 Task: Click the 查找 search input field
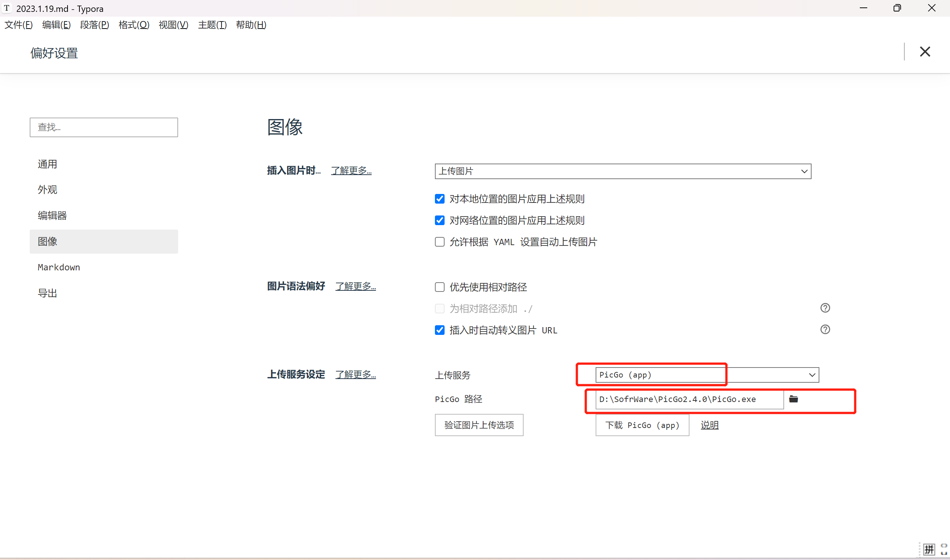(x=104, y=127)
